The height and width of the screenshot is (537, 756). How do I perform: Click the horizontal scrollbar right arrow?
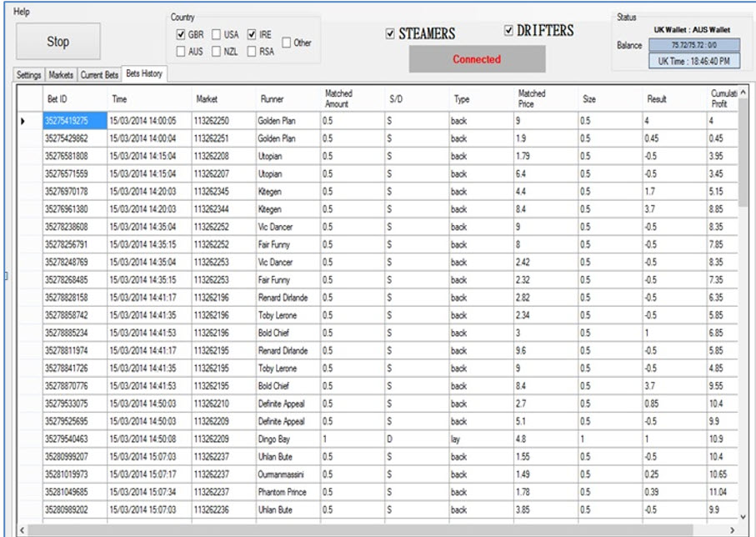[x=733, y=530]
